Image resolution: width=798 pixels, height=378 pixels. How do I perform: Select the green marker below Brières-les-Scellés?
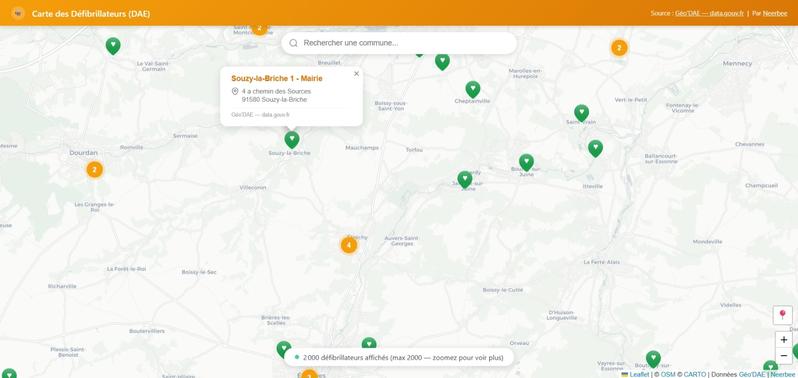284,349
